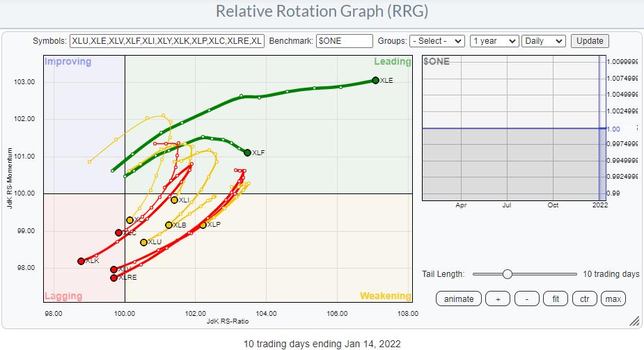Select the XLK marker in Lagging quadrant
The height and width of the screenshot is (350, 644).
point(81,261)
